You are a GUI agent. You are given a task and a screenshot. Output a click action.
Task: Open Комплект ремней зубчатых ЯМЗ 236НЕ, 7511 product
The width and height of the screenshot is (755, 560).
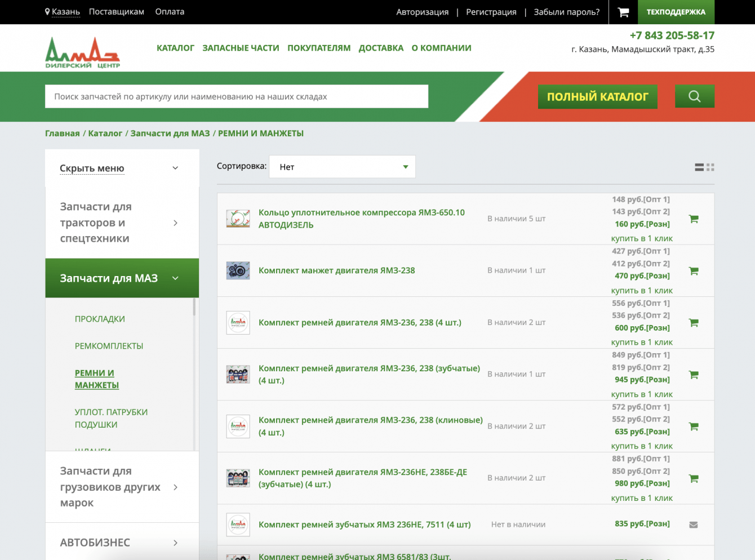coord(365,525)
